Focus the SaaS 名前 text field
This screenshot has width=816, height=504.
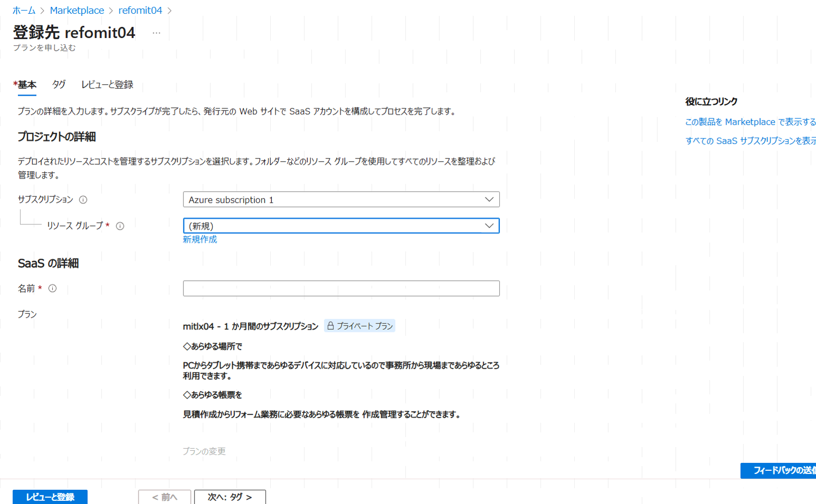[341, 289]
